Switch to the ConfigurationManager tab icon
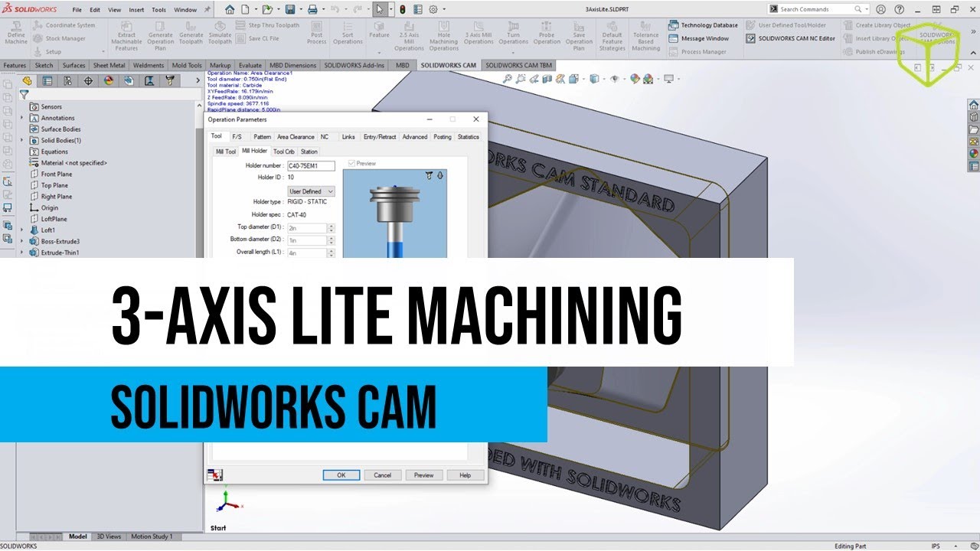Image resolution: width=980 pixels, height=551 pixels. (67, 80)
